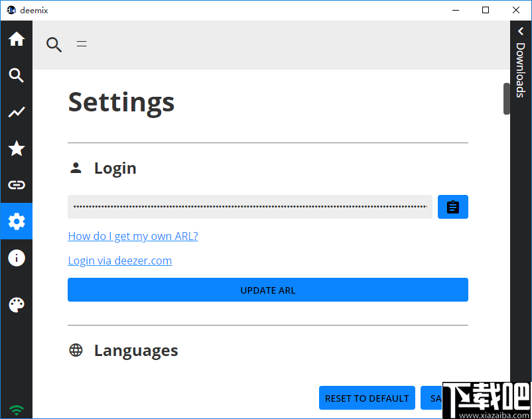Open the Search page in sidebar
The width and height of the screenshot is (532, 419).
(x=17, y=76)
